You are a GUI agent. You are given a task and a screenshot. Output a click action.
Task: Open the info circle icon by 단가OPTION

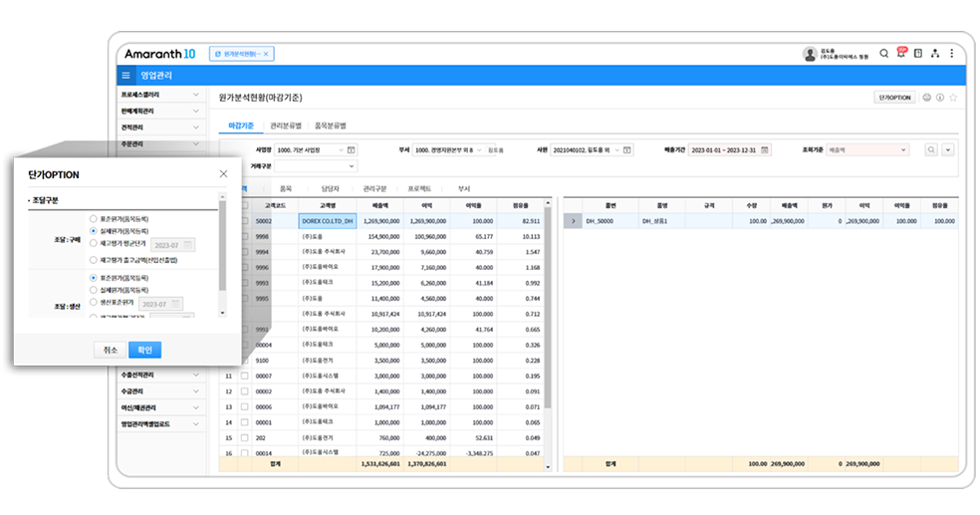(940, 98)
